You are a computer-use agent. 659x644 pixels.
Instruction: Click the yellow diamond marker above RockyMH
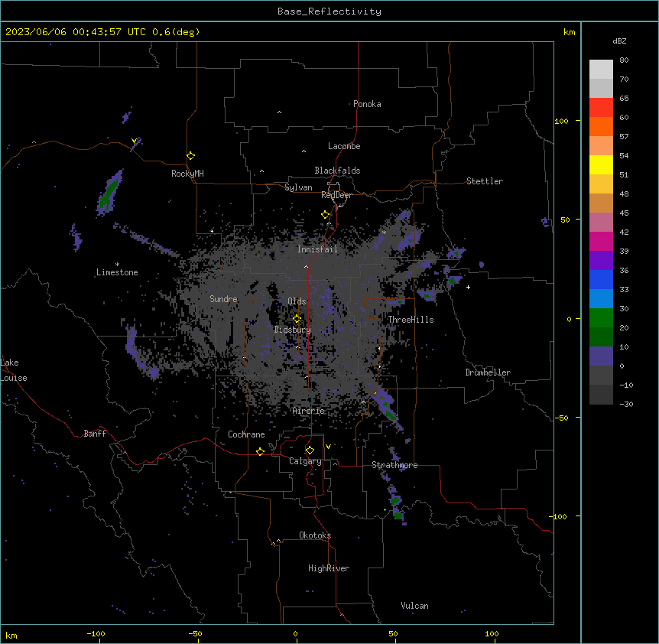(191, 155)
